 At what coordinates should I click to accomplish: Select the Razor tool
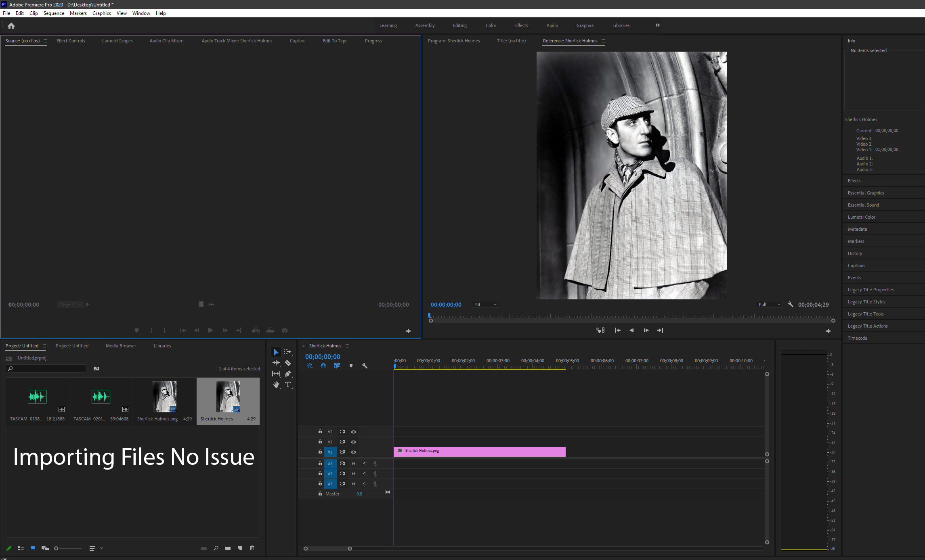288,363
